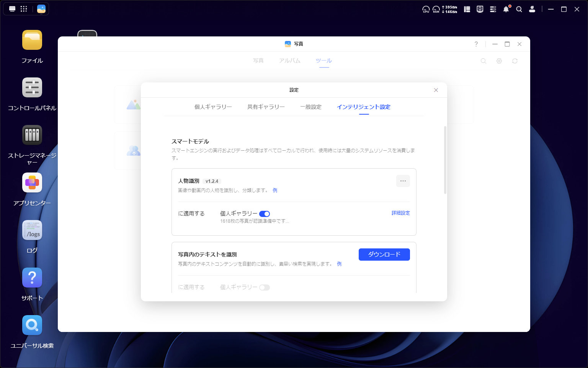This screenshot has height=368, width=588.
Task: Open the 一般設定 tab
Action: tap(311, 107)
